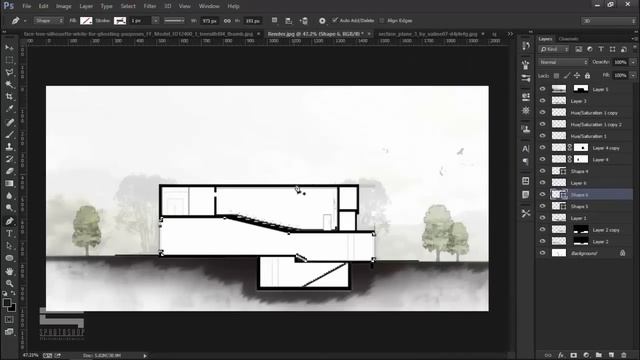This screenshot has width=640, height=360.
Task: Open the workspace switcher 3D dropdown
Action: click(608, 20)
